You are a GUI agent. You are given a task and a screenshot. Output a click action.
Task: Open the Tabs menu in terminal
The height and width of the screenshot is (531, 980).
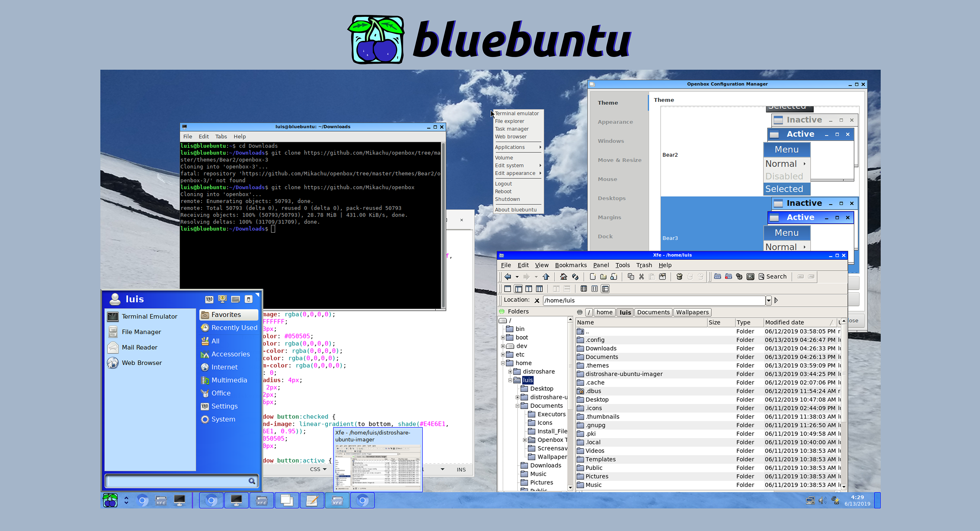coord(221,136)
